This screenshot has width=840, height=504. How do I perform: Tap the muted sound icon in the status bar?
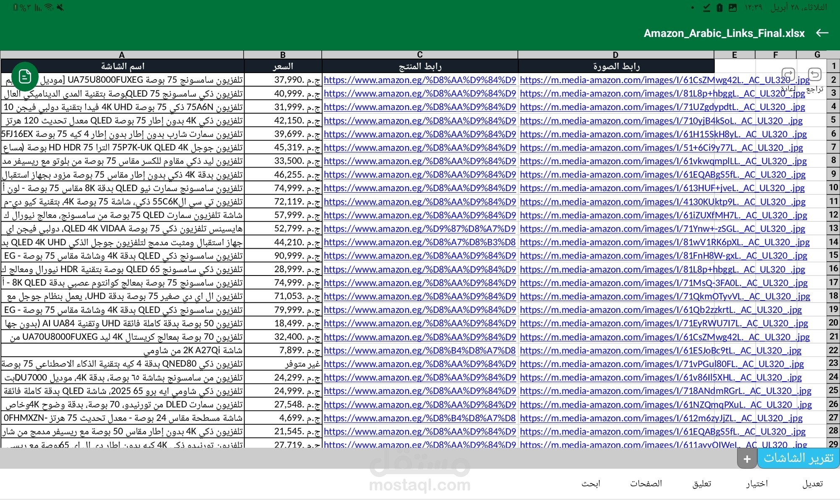tap(60, 7)
